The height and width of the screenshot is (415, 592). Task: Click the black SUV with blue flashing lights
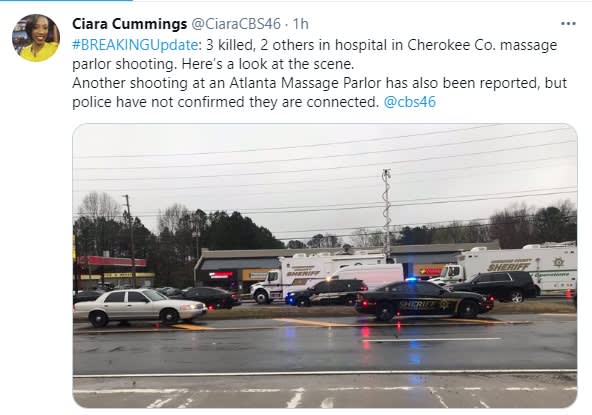[x=326, y=292]
